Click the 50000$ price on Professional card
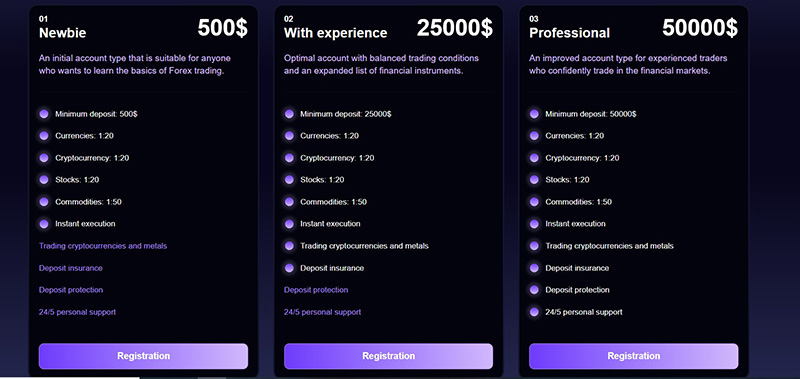Screen dimensions: 800x379 point(700,28)
